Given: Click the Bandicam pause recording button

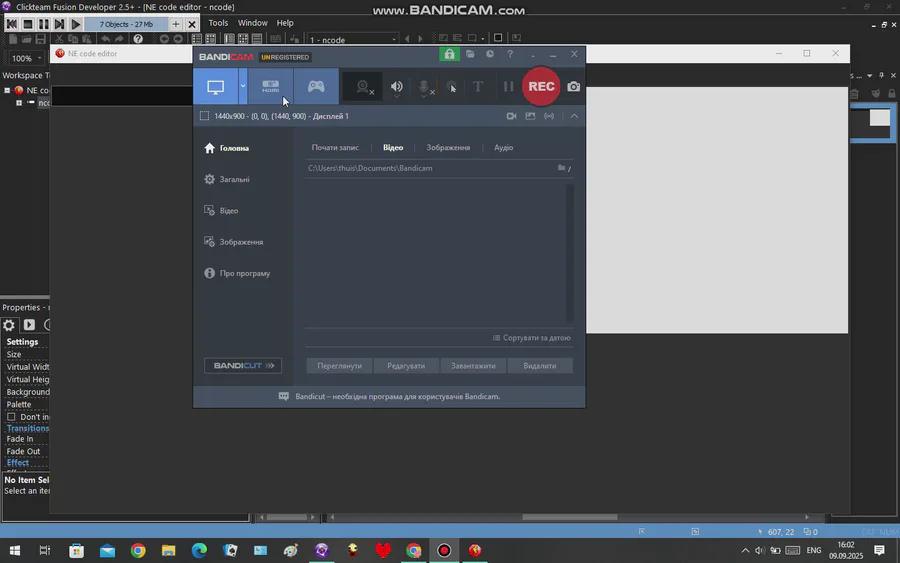Looking at the screenshot, I should click(509, 87).
